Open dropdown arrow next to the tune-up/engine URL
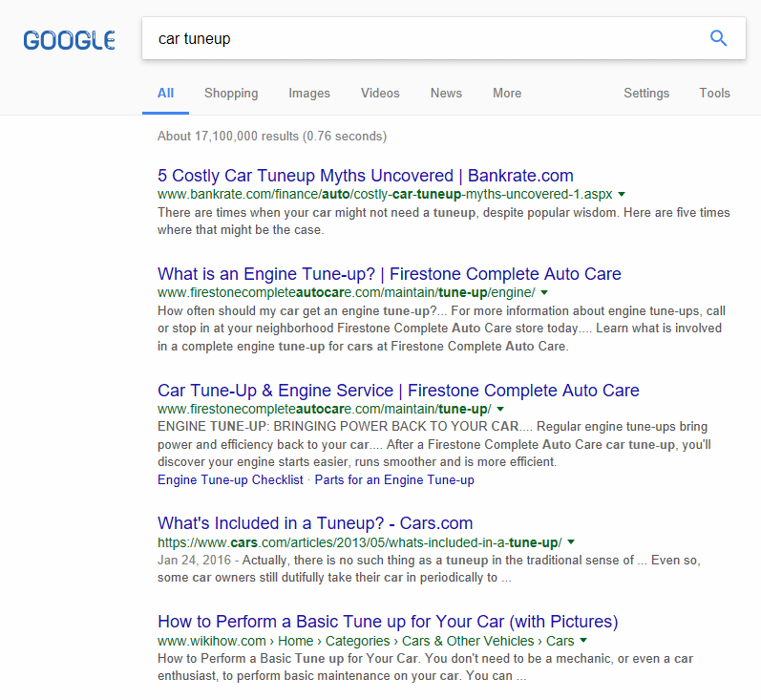 [x=544, y=293]
